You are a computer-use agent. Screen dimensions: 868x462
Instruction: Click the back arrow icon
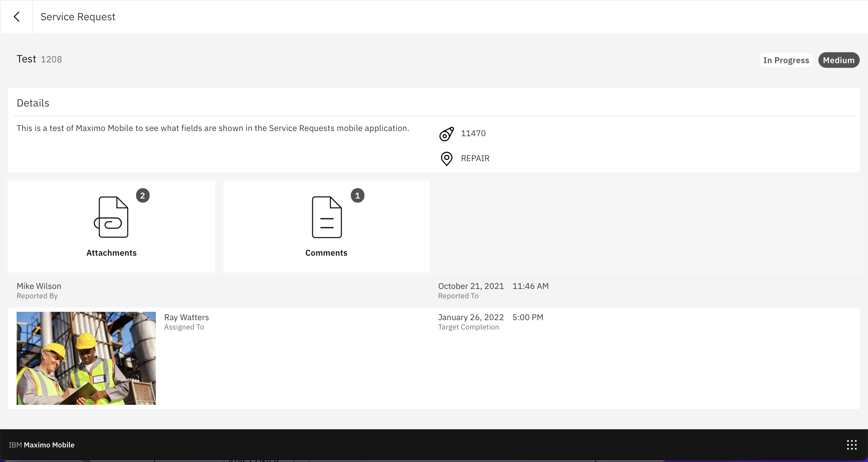pos(17,17)
